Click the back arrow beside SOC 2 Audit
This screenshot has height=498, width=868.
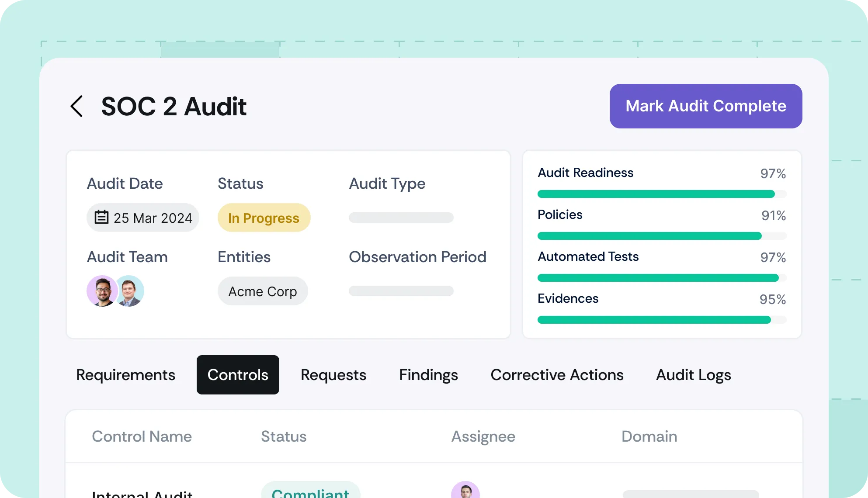77,106
